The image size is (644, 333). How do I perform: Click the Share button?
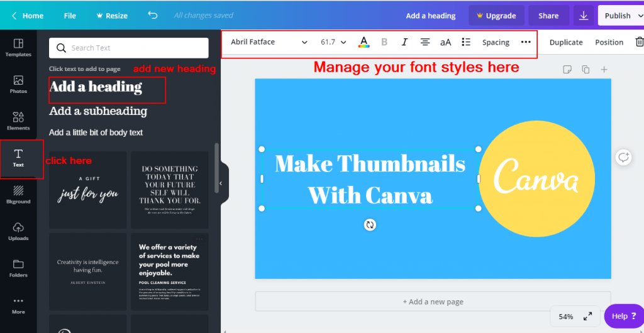548,16
